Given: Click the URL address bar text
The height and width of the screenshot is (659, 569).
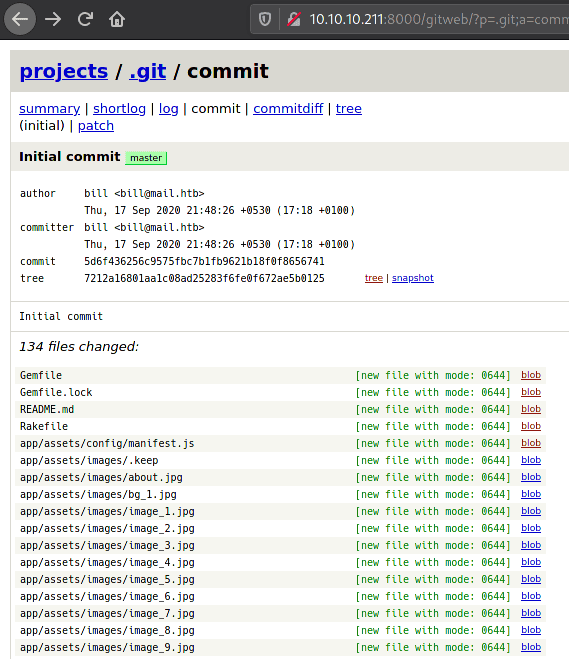Looking at the screenshot, I should coord(439,19).
